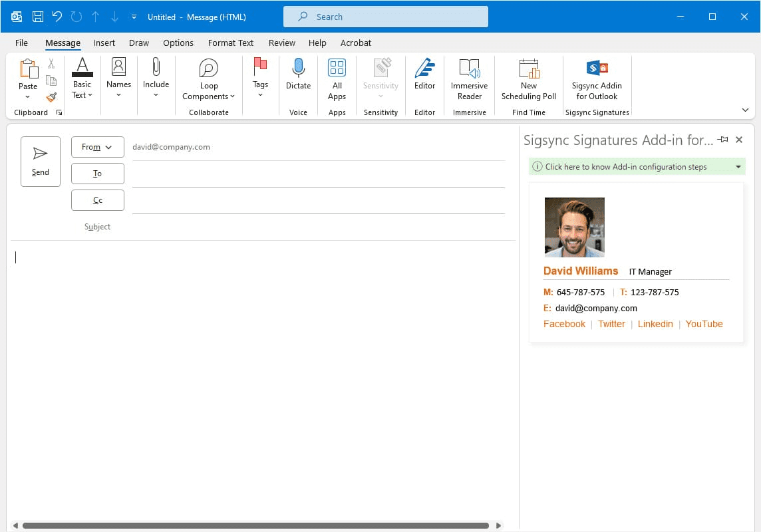Click the To recipients button

point(97,174)
